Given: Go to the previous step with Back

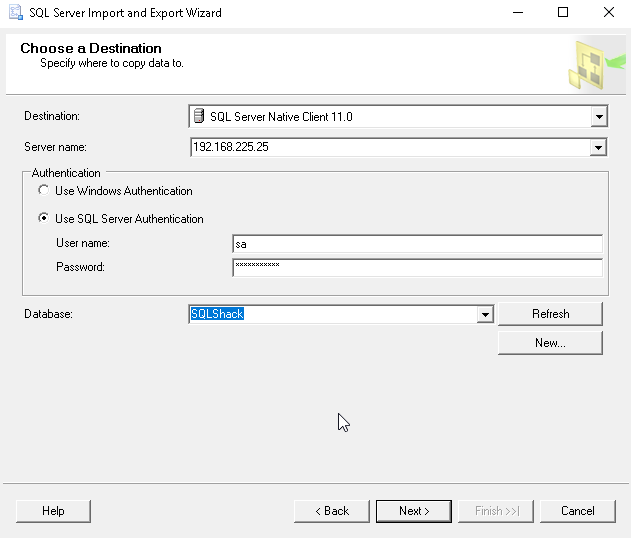Looking at the screenshot, I should [332, 511].
